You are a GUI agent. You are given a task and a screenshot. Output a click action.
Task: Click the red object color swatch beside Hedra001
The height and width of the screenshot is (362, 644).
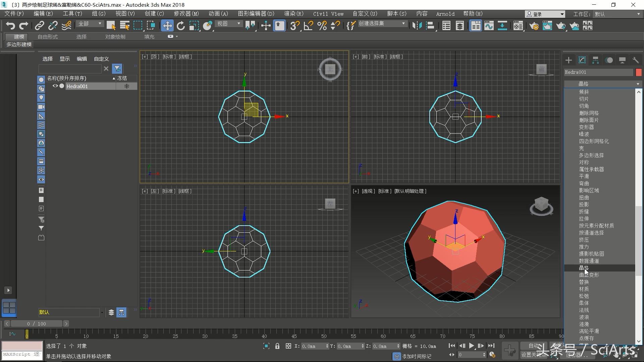click(639, 72)
